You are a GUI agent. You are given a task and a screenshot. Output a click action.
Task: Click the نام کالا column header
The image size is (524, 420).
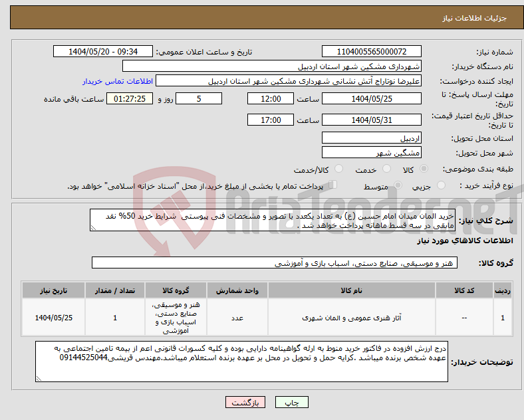352,290
